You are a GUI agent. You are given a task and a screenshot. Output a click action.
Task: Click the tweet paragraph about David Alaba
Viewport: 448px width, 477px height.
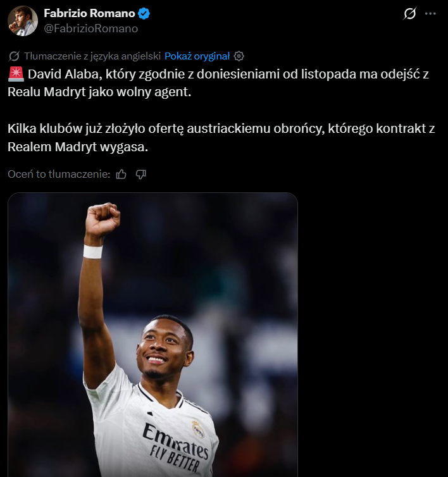point(218,83)
